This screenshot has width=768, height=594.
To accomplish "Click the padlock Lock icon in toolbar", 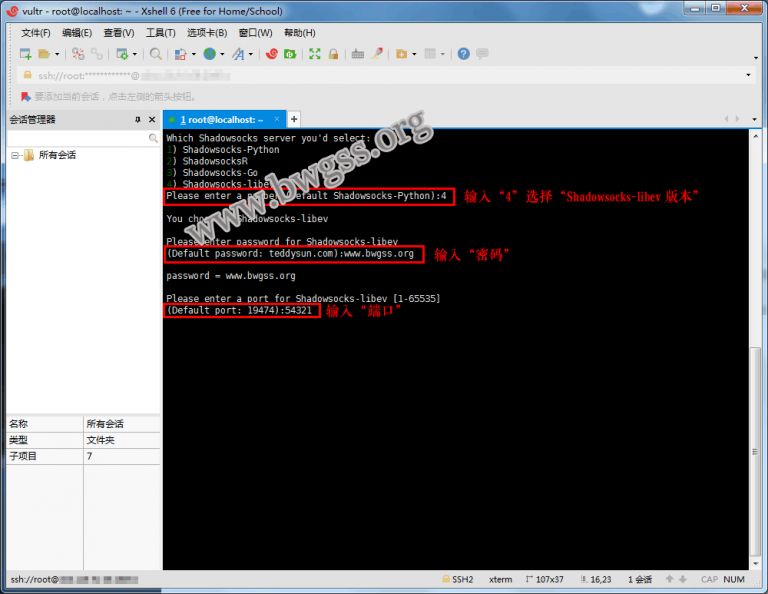I will [333, 54].
